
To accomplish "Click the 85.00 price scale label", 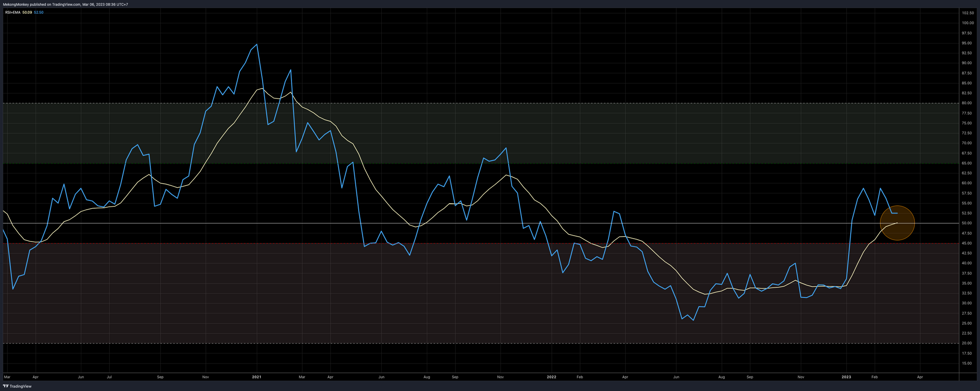I will click(x=967, y=83).
